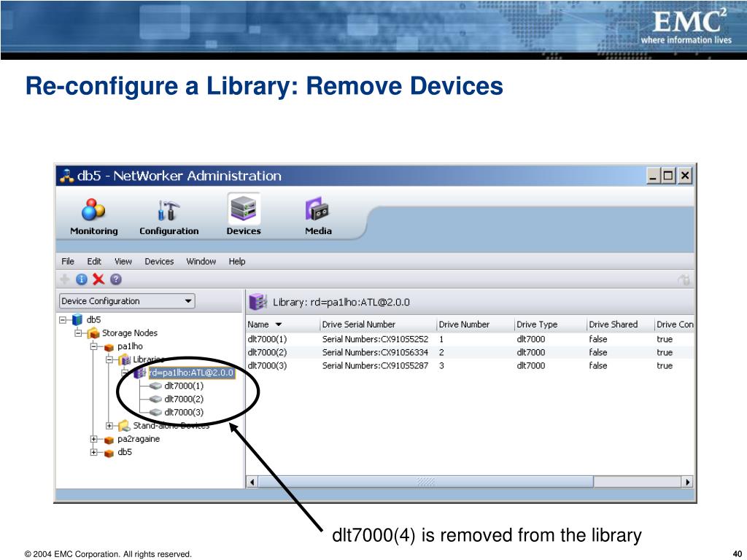Expand the Stand-alone Devices branch

pyautogui.click(x=109, y=425)
